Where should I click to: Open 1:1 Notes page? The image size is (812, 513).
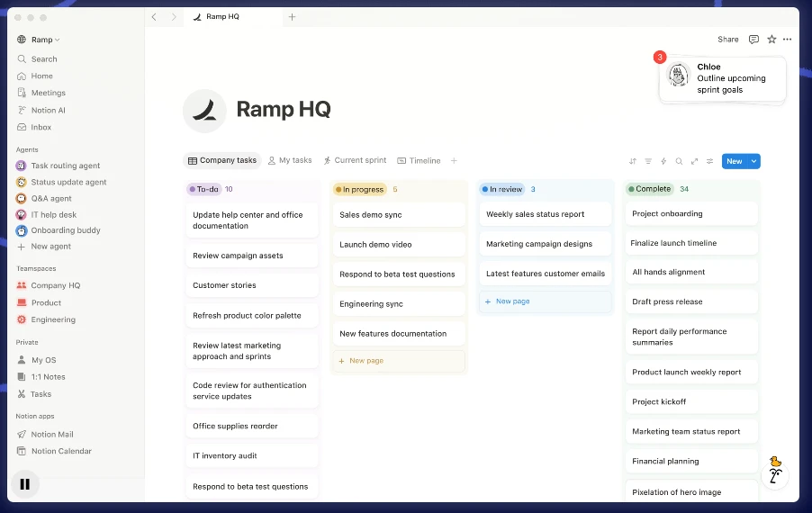[41, 377]
